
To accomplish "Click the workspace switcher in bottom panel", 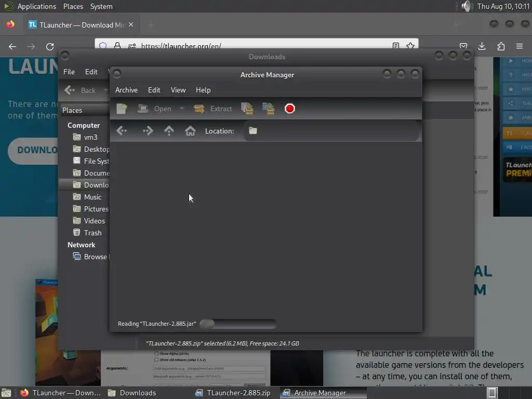I will click(x=492, y=393).
